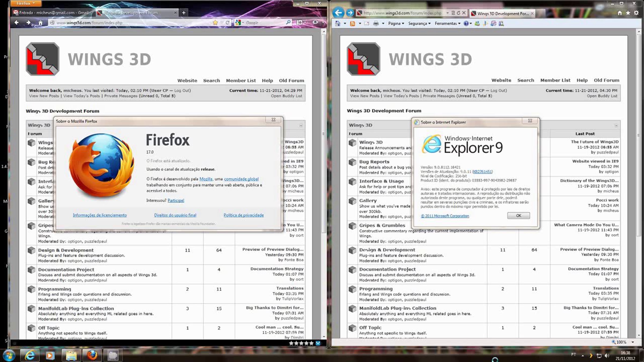Click the volume speaker icon in system tray
The width and height of the screenshot is (644, 362).
pyautogui.click(x=607, y=356)
